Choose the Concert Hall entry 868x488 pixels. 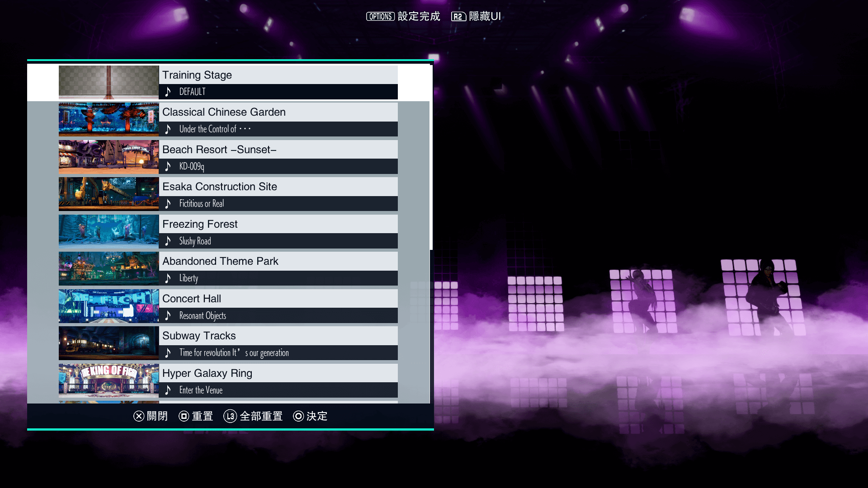point(228,306)
